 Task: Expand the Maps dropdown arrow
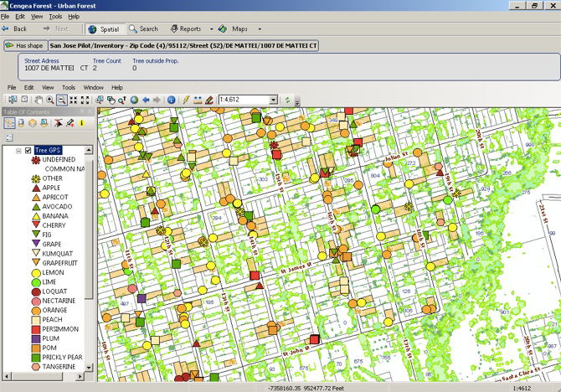(260, 28)
